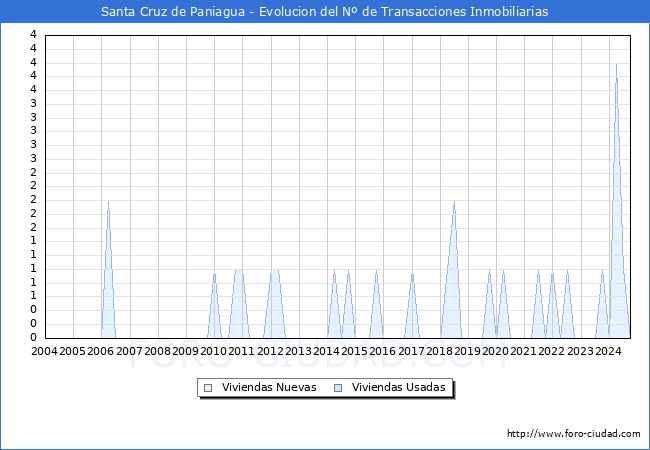Click the 2012 x-axis label
Image resolution: width=650 pixels, height=450 pixels.
(270, 351)
